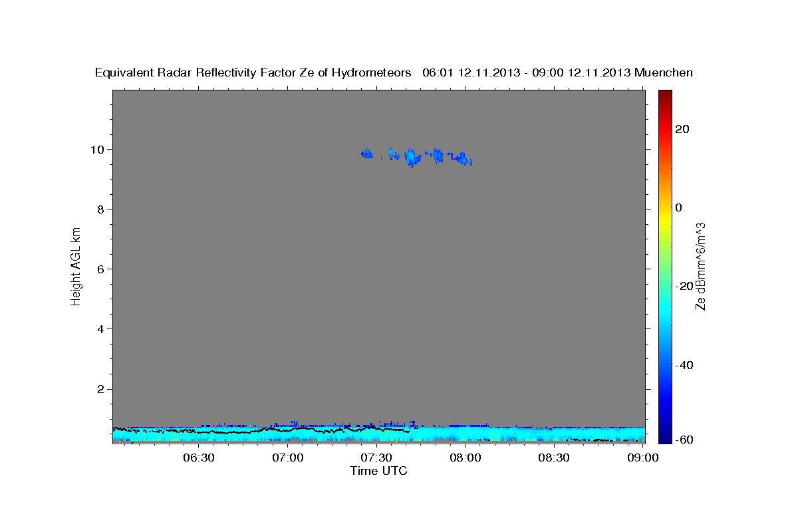Click the 06:30 time tick label
This screenshot has width=798, height=532.
[199, 458]
